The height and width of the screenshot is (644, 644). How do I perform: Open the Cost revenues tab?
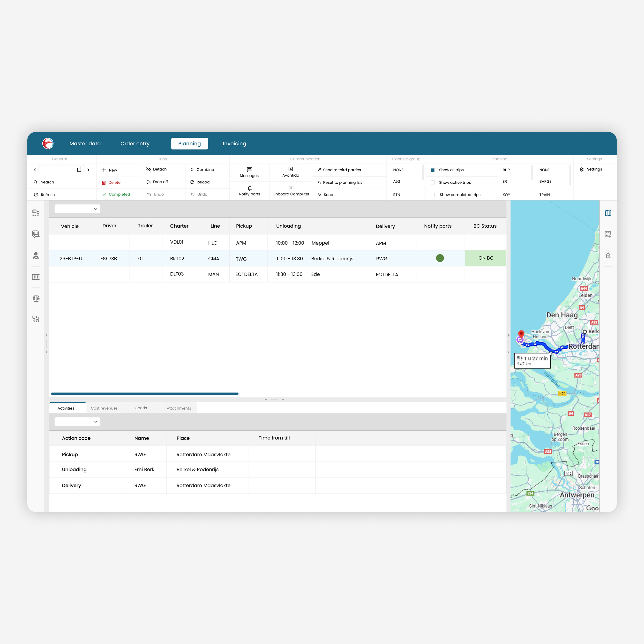click(104, 408)
